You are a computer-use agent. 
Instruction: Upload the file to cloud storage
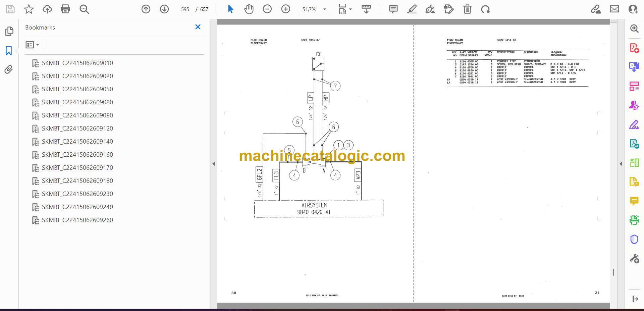click(47, 9)
